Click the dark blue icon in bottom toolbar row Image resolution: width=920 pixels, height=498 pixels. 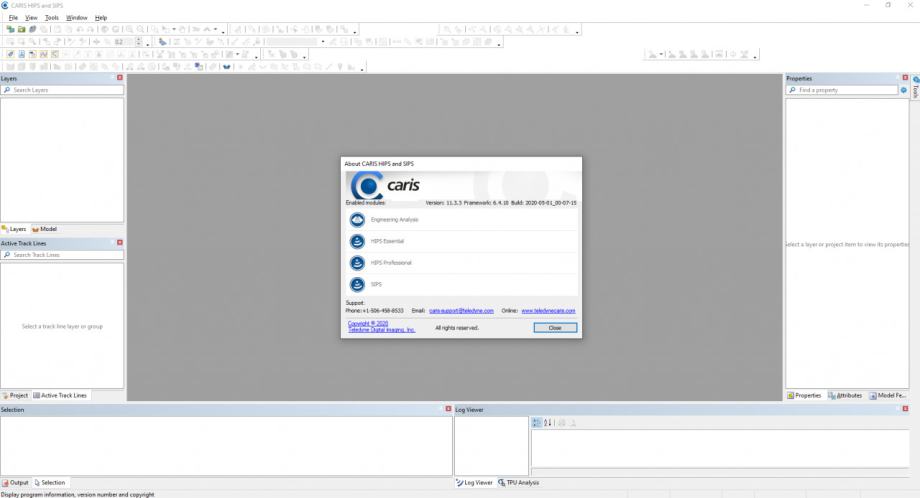coord(226,67)
